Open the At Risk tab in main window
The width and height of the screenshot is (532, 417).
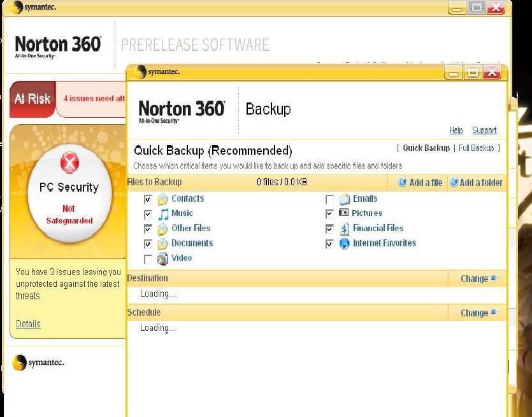tap(32, 99)
